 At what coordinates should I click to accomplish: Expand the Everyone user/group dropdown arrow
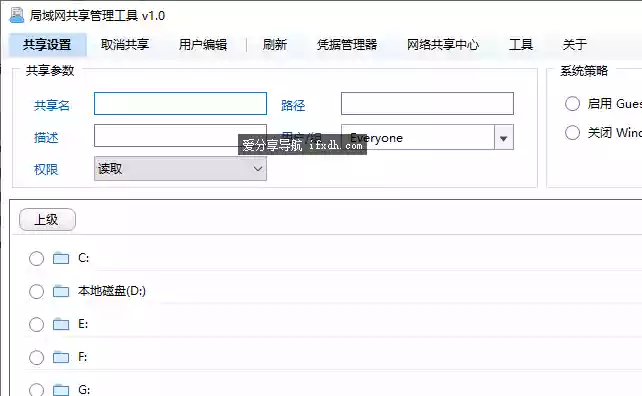pos(504,138)
